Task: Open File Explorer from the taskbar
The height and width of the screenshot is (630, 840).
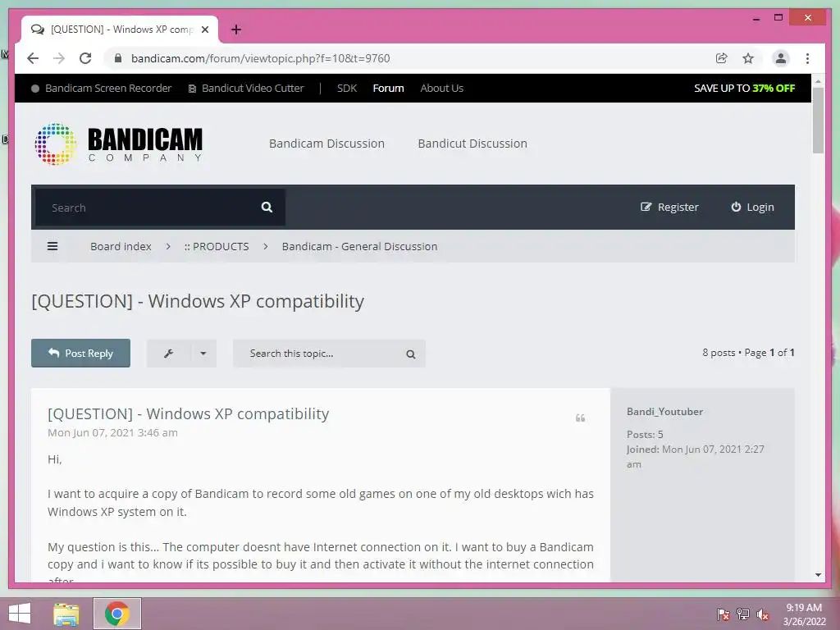Action: pyautogui.click(x=66, y=614)
